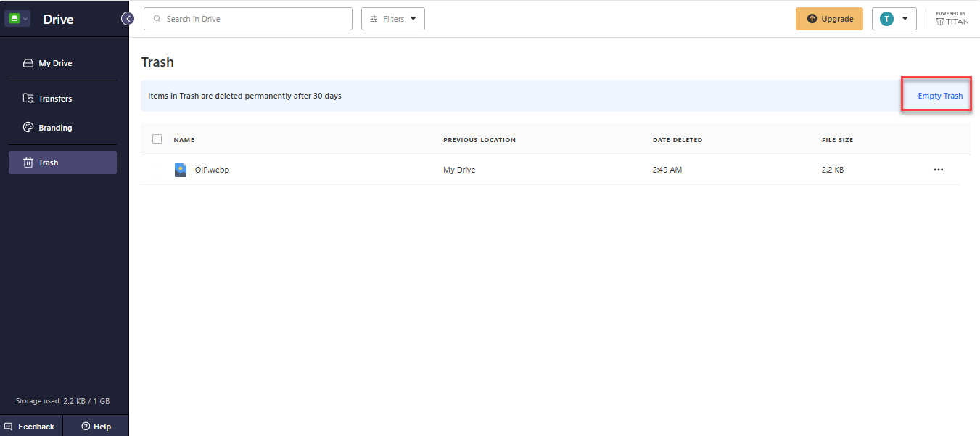Click the search magnifier icon
Image resolution: width=980 pixels, height=436 pixels.
(157, 19)
